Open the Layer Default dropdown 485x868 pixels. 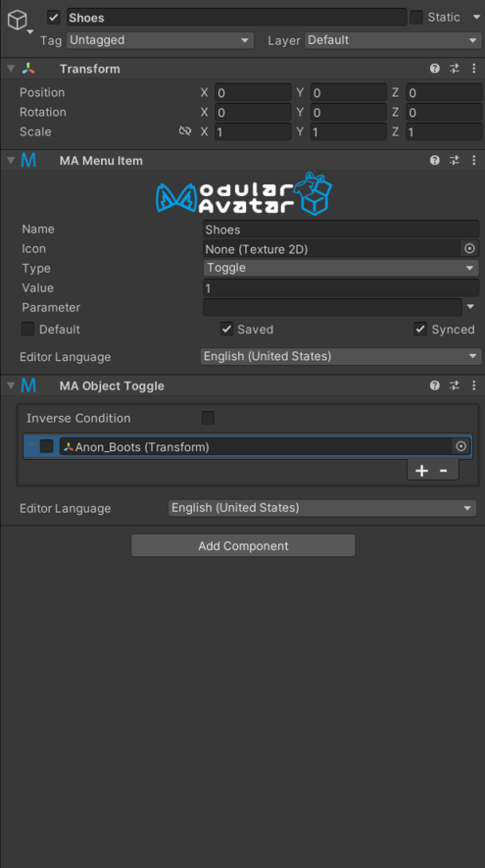(393, 40)
